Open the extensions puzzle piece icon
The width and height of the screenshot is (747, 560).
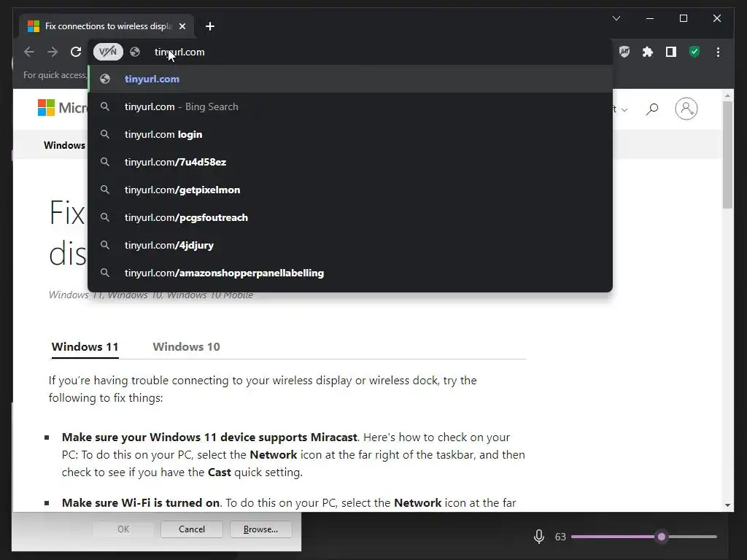point(648,52)
